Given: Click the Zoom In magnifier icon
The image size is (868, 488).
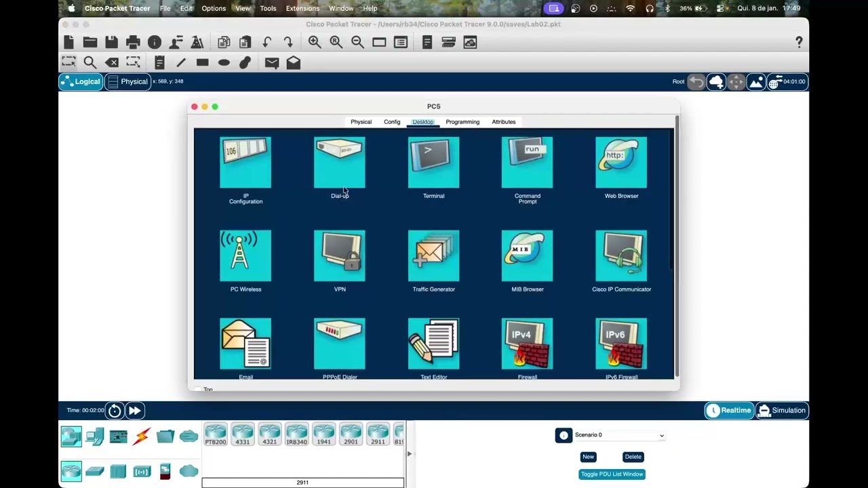Looking at the screenshot, I should pyautogui.click(x=315, y=42).
